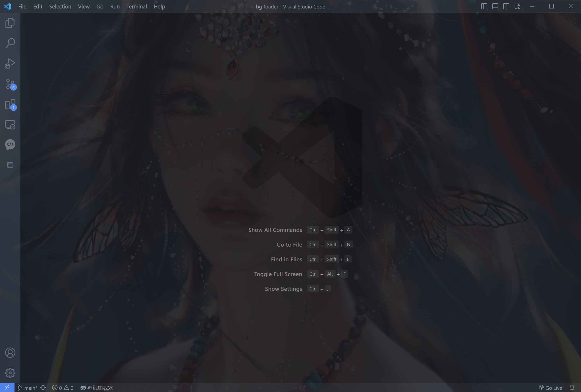Toggle the bottom Panel layout button

[x=495, y=7]
